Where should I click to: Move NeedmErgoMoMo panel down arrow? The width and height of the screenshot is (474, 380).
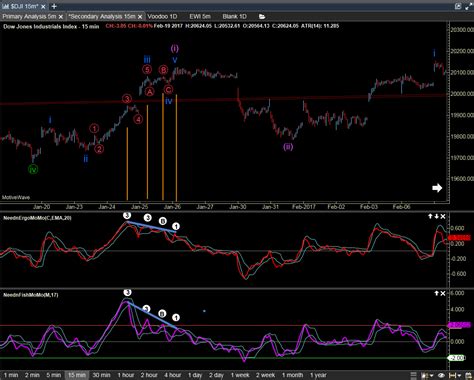[x=436, y=216]
